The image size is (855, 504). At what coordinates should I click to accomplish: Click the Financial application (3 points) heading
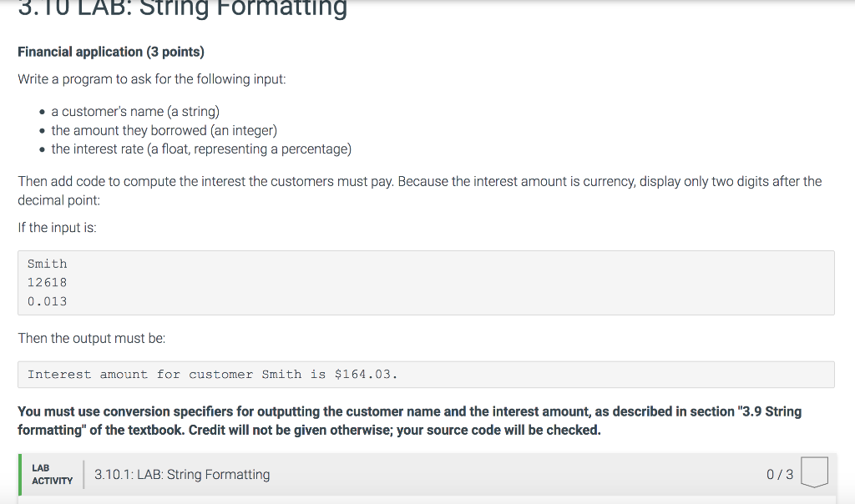point(111,51)
